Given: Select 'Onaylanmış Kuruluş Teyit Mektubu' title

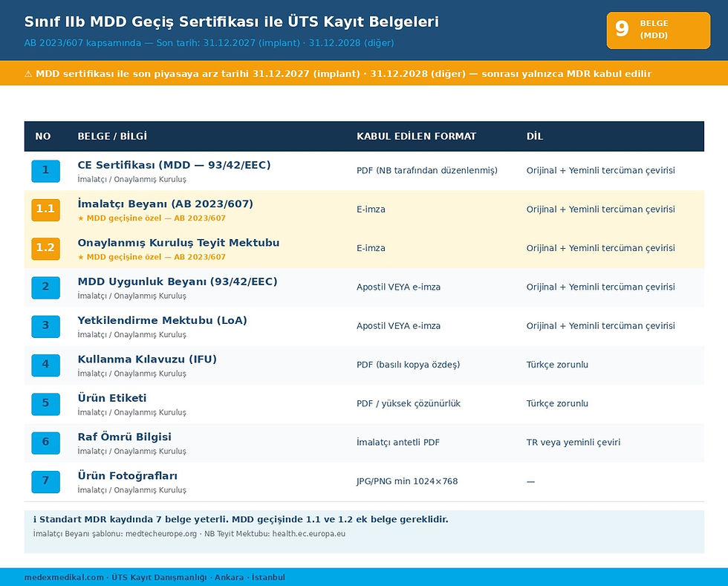Looking at the screenshot, I should pyautogui.click(x=178, y=242).
